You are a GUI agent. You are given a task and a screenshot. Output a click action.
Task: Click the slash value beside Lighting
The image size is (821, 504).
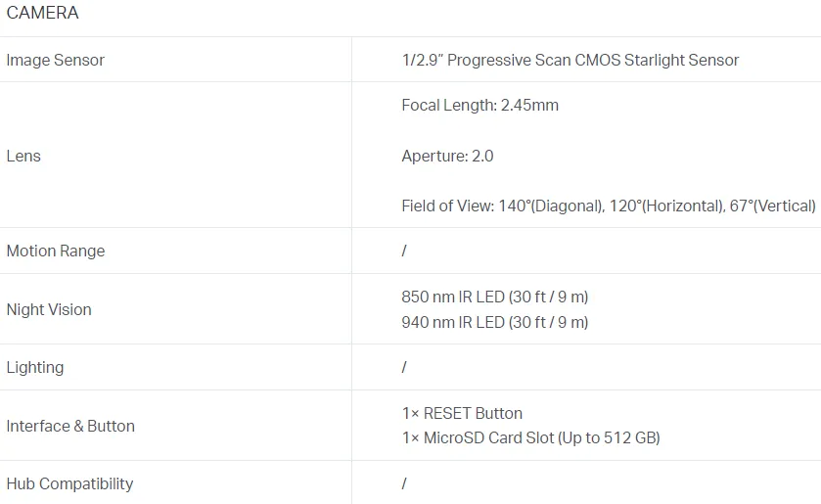(404, 367)
